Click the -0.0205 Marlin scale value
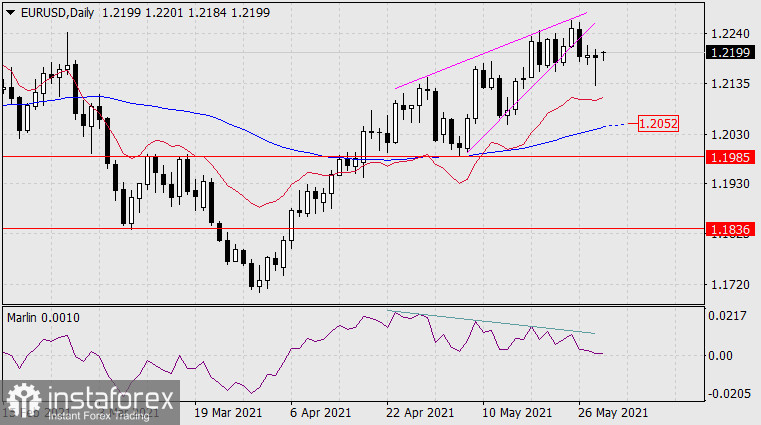 [726, 394]
